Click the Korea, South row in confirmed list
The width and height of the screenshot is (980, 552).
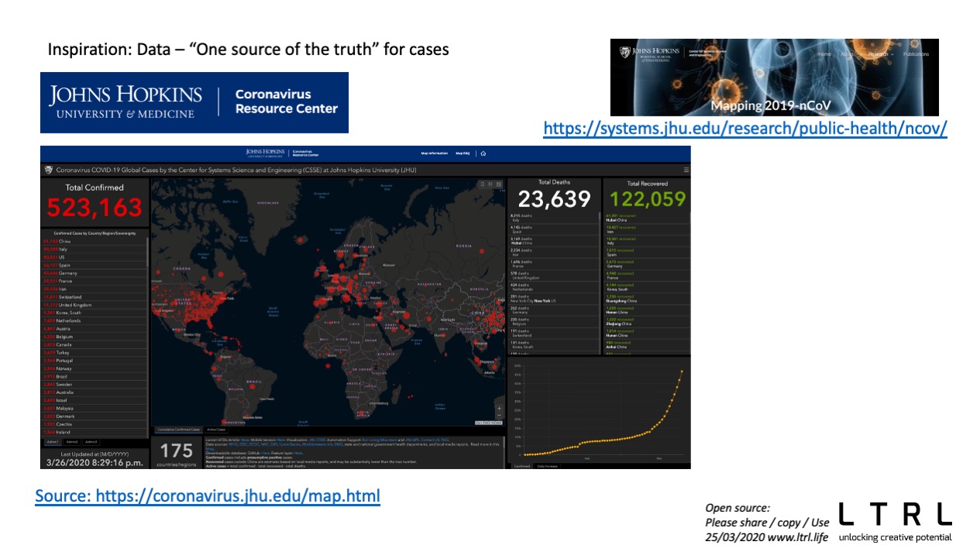coord(93,312)
